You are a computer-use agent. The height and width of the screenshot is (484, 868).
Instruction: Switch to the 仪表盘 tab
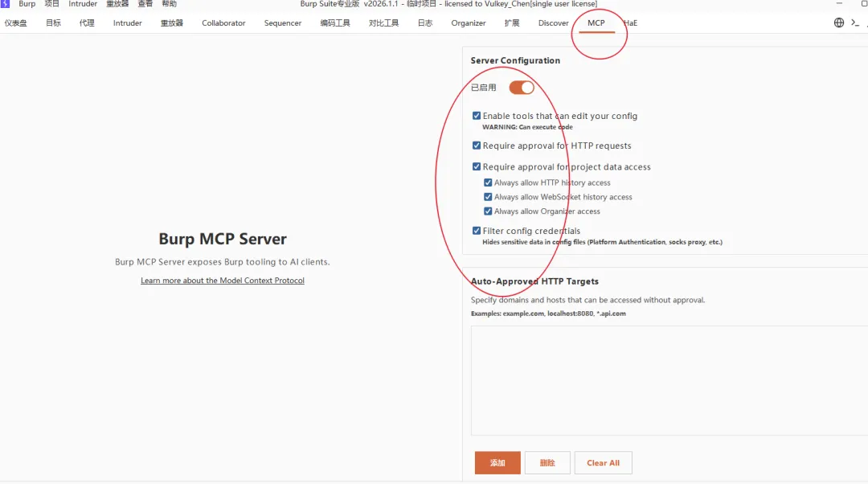[15, 23]
